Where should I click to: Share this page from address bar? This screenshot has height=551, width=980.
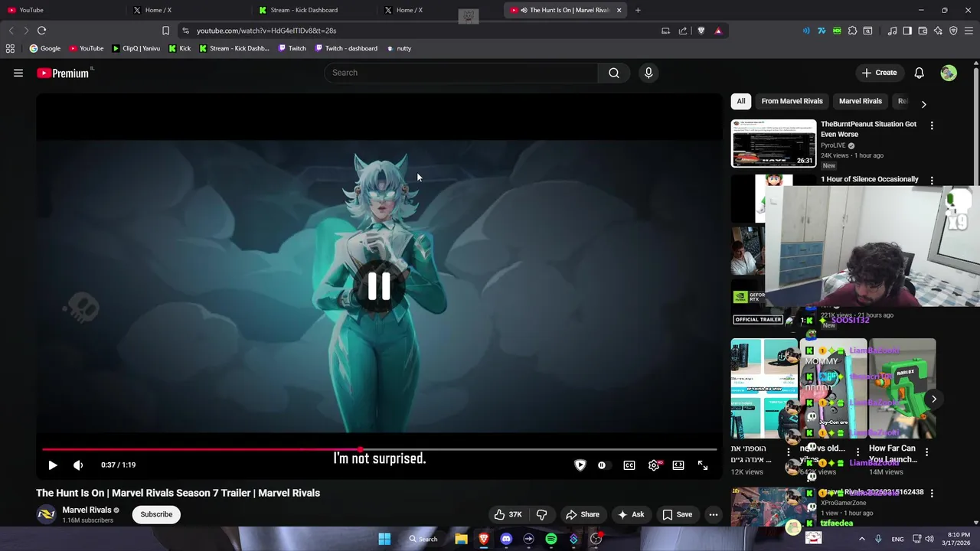click(x=683, y=31)
